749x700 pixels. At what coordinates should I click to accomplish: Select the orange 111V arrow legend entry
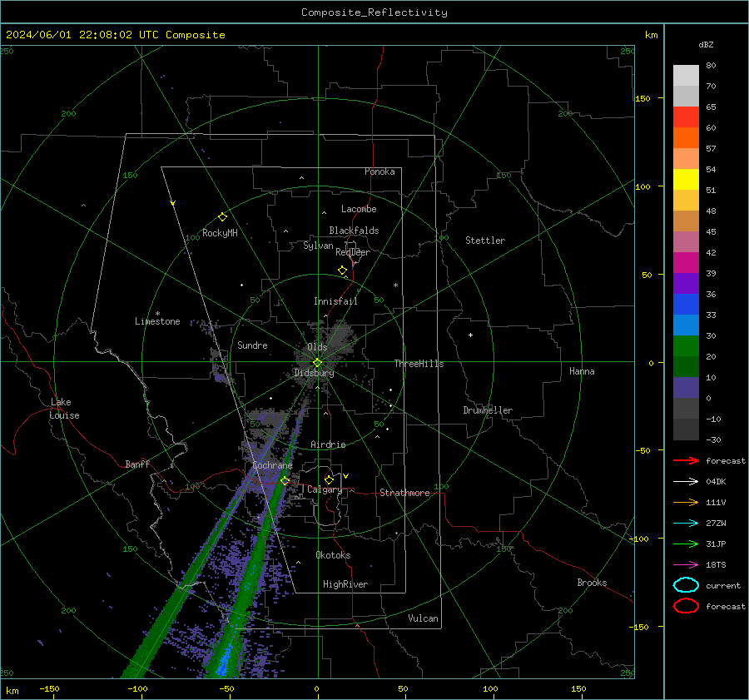coord(686,502)
